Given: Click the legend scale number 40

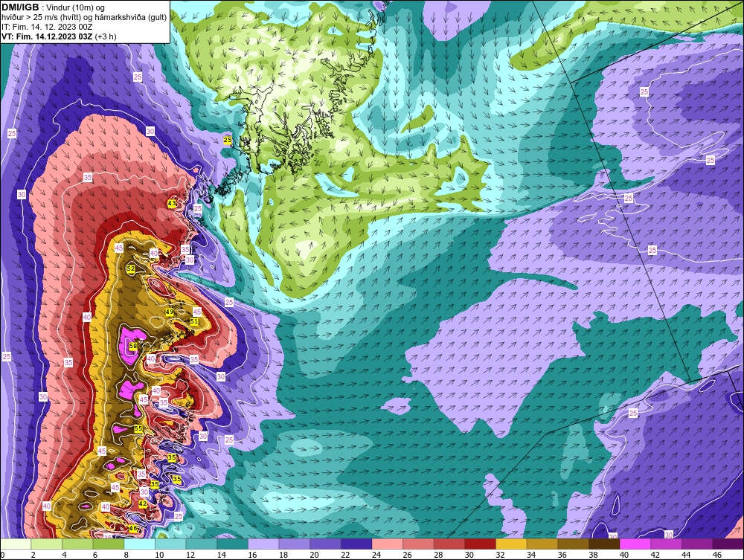Looking at the screenshot, I should [624, 555].
